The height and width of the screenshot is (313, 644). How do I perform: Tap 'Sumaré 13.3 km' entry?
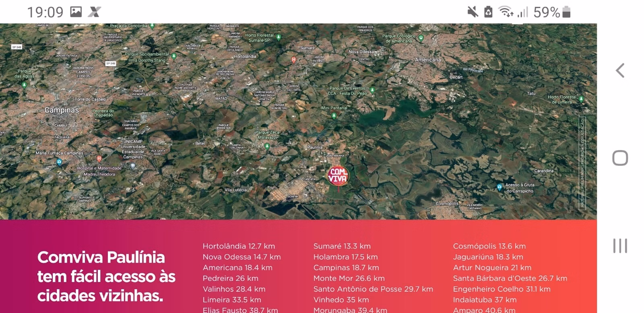pos(342,246)
